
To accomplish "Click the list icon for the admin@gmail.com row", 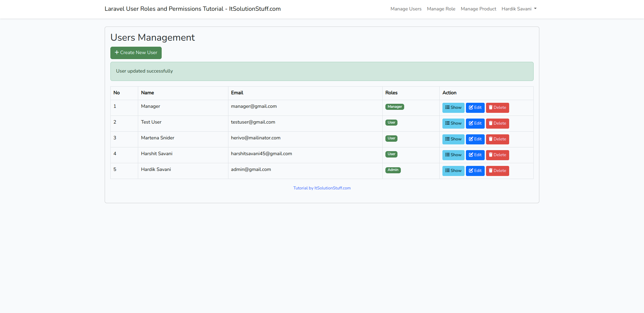I will pyautogui.click(x=447, y=171).
